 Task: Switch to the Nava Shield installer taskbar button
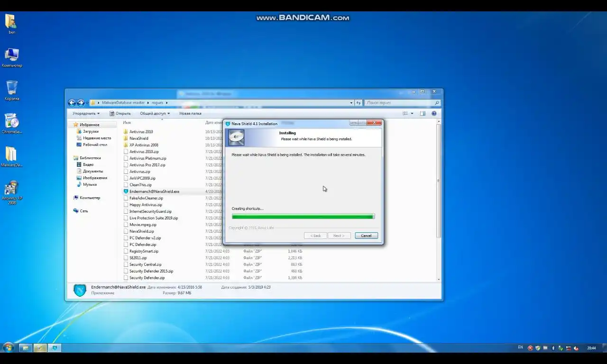pyautogui.click(x=55, y=348)
